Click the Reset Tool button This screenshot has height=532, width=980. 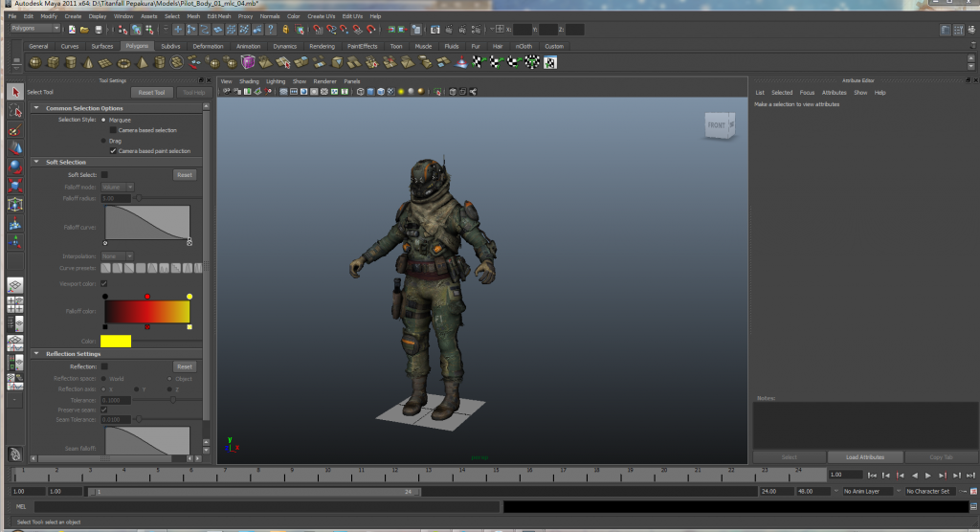click(152, 93)
